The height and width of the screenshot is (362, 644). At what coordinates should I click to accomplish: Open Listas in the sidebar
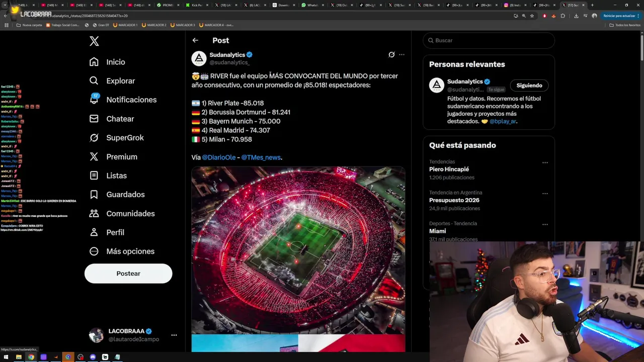click(x=108, y=175)
